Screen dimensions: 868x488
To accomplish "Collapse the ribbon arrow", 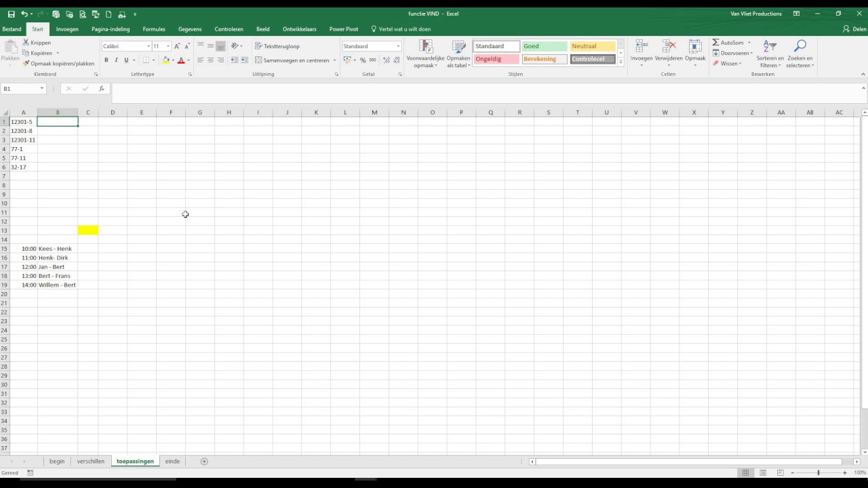I will (x=863, y=75).
